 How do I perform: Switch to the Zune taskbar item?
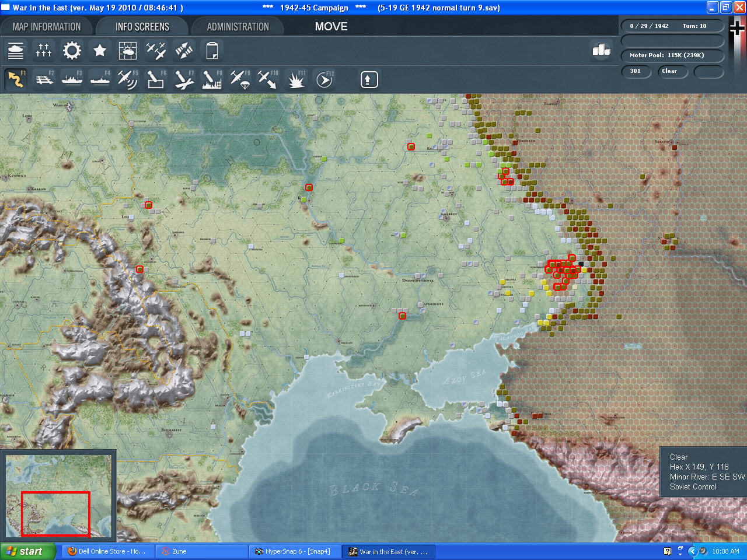tap(202, 551)
